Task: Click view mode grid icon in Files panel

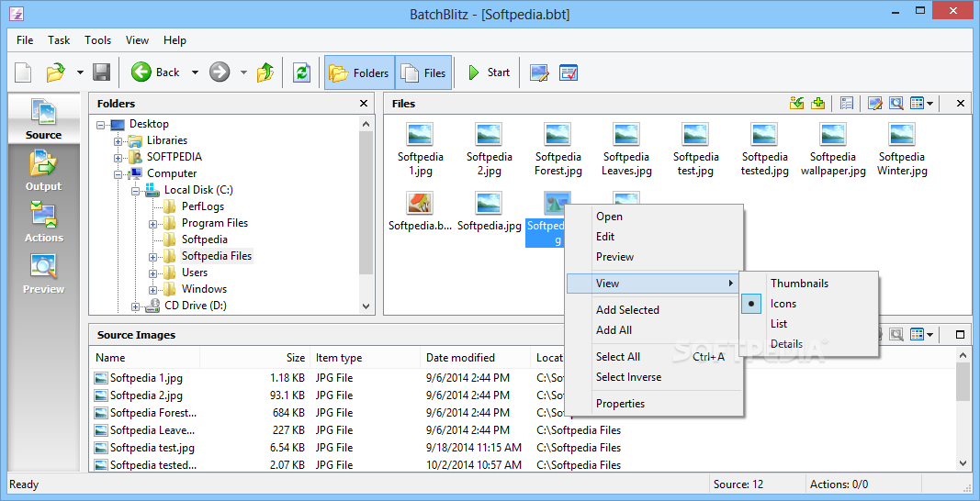Action: [917, 103]
